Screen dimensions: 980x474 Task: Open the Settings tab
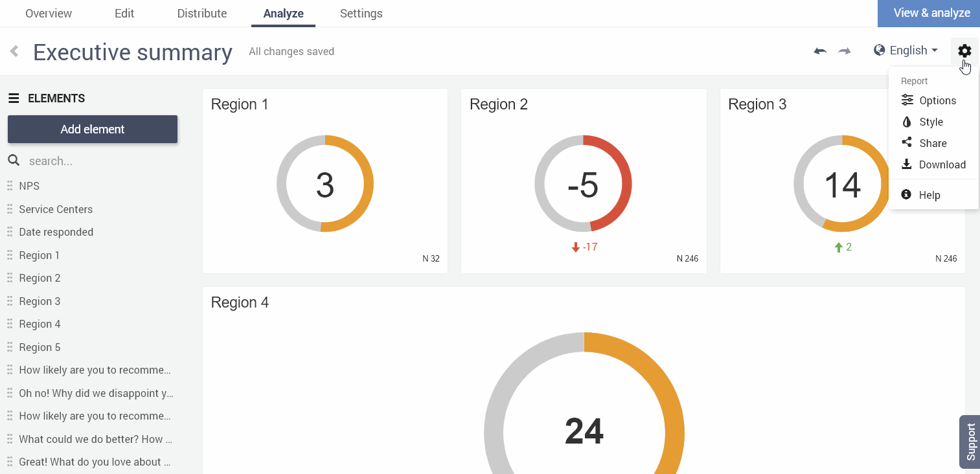[361, 14]
